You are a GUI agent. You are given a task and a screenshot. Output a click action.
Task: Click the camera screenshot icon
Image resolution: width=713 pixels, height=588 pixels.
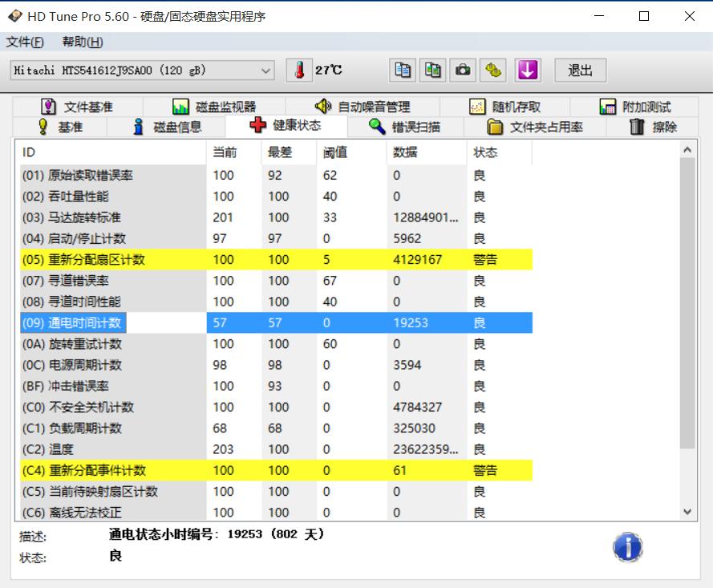coord(463,71)
